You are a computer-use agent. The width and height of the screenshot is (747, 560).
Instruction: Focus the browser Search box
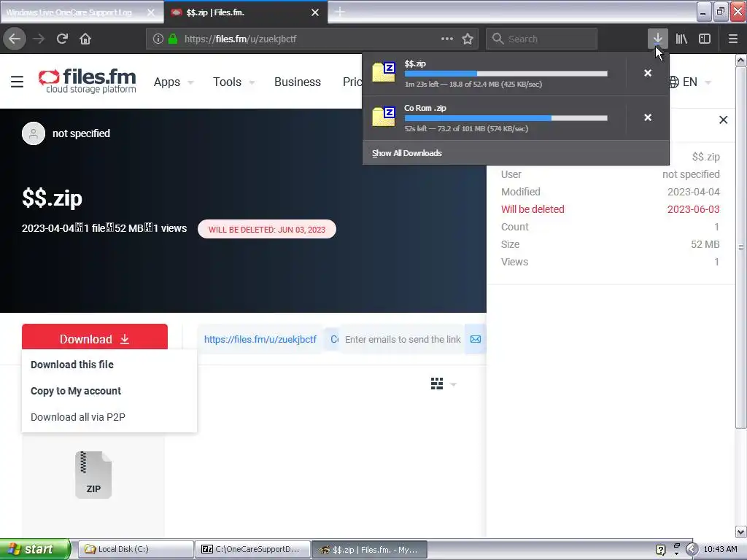pyautogui.click(x=541, y=39)
